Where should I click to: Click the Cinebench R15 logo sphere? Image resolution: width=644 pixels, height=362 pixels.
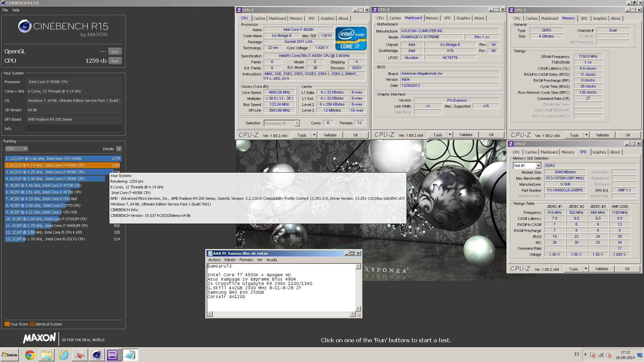[x=25, y=26]
